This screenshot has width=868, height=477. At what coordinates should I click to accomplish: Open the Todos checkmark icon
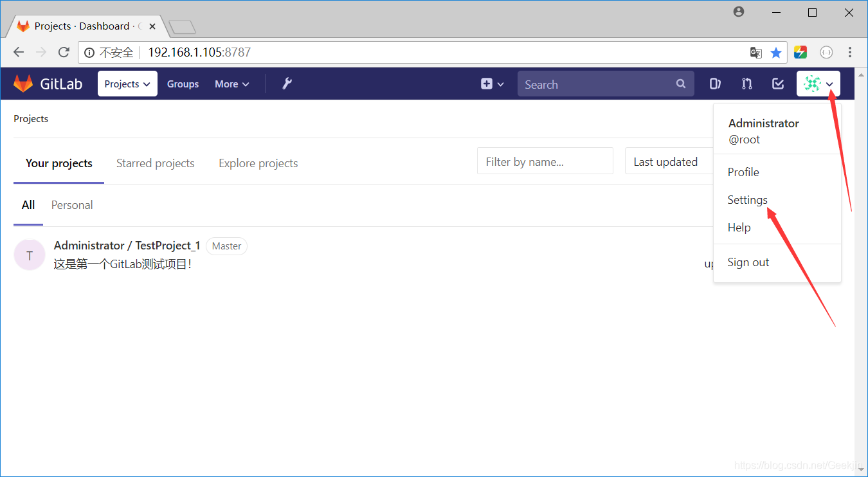click(x=778, y=84)
